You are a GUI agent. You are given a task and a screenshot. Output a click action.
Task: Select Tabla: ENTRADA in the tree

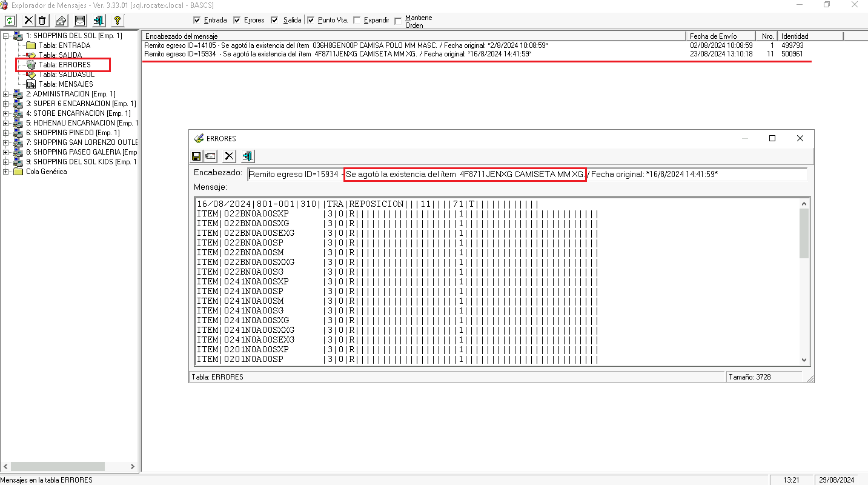tap(64, 45)
